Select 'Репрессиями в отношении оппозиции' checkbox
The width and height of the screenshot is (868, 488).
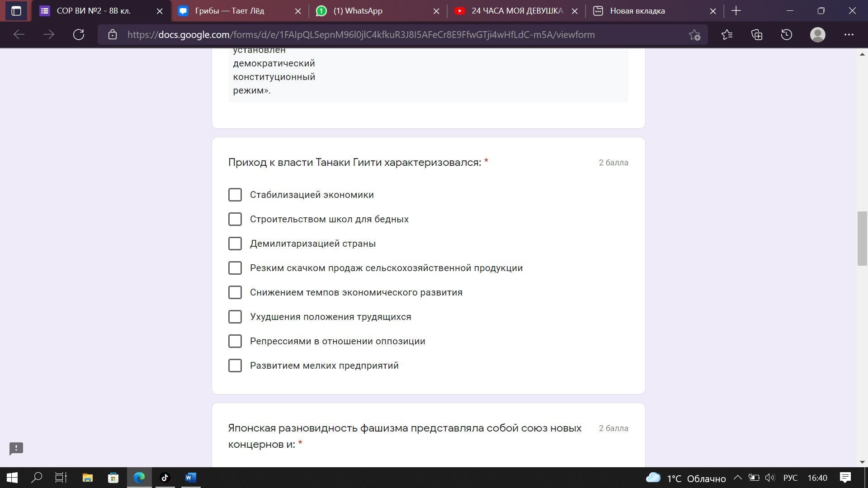(235, 341)
